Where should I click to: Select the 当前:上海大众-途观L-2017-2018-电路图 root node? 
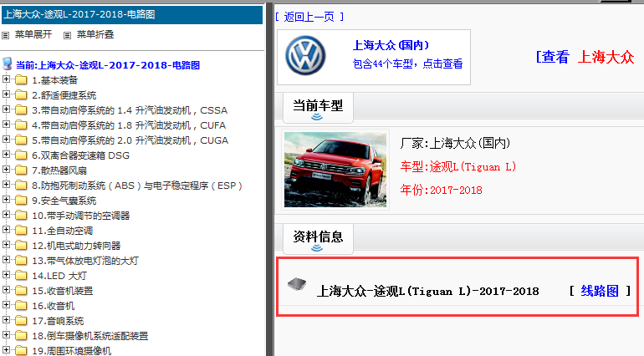(108, 65)
